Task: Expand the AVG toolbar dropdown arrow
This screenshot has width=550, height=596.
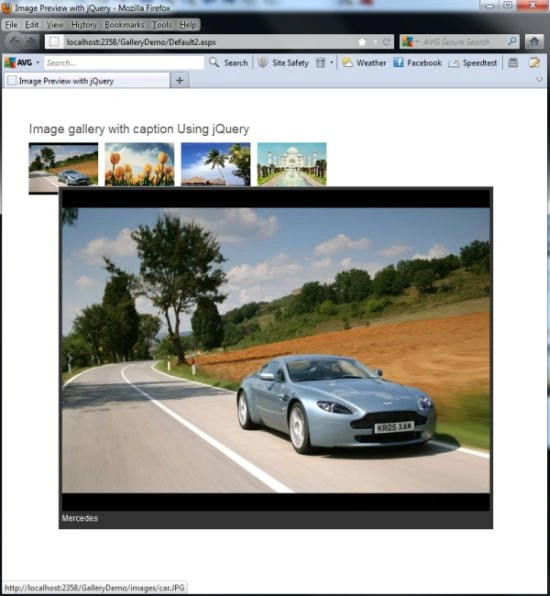Action: point(38,62)
